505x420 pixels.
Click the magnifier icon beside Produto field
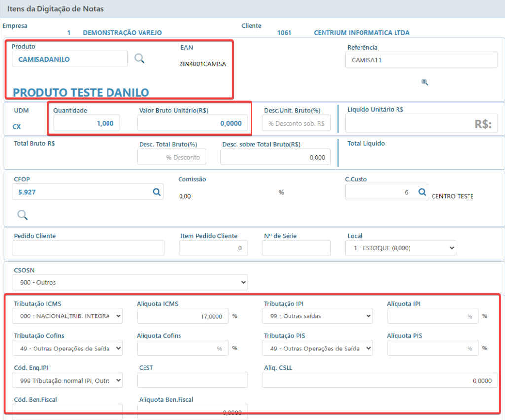[x=140, y=59]
